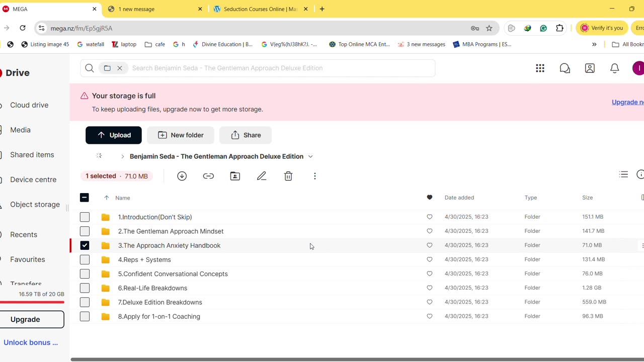Uncheck the box for 3.The Approach Anxiety Handbook
This screenshot has height=362, width=644.
click(85, 245)
